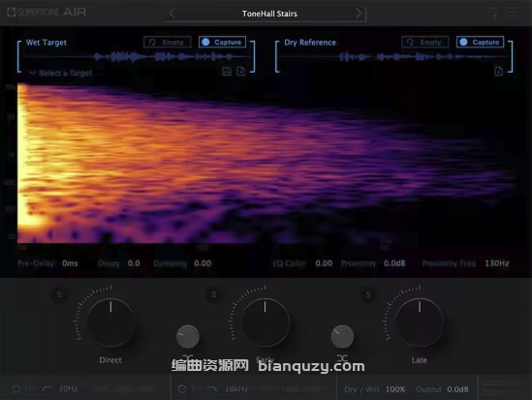Toggle the high-pass filter power button
The image size is (532, 400).
pos(16,389)
